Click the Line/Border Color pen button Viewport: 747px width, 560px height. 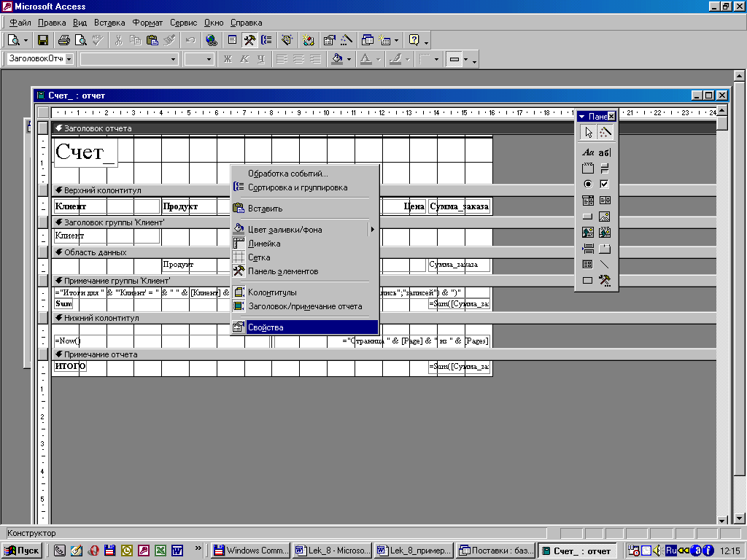(395, 60)
